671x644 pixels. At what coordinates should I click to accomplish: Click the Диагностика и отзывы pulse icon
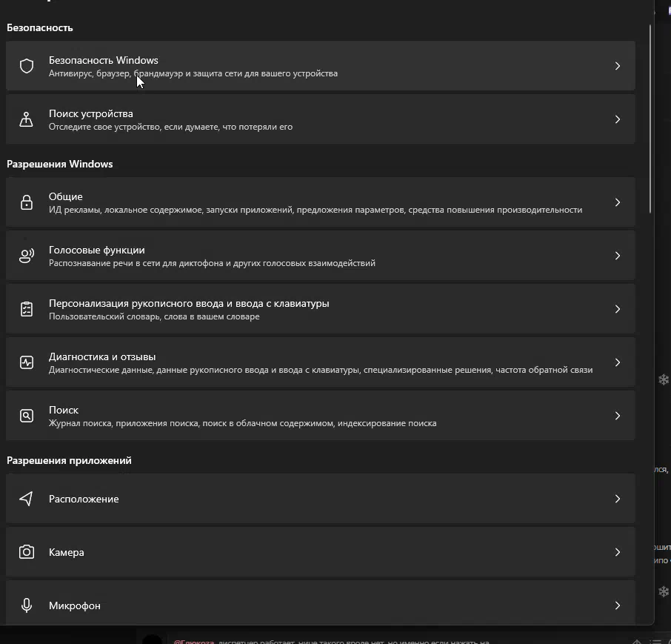[x=27, y=362]
